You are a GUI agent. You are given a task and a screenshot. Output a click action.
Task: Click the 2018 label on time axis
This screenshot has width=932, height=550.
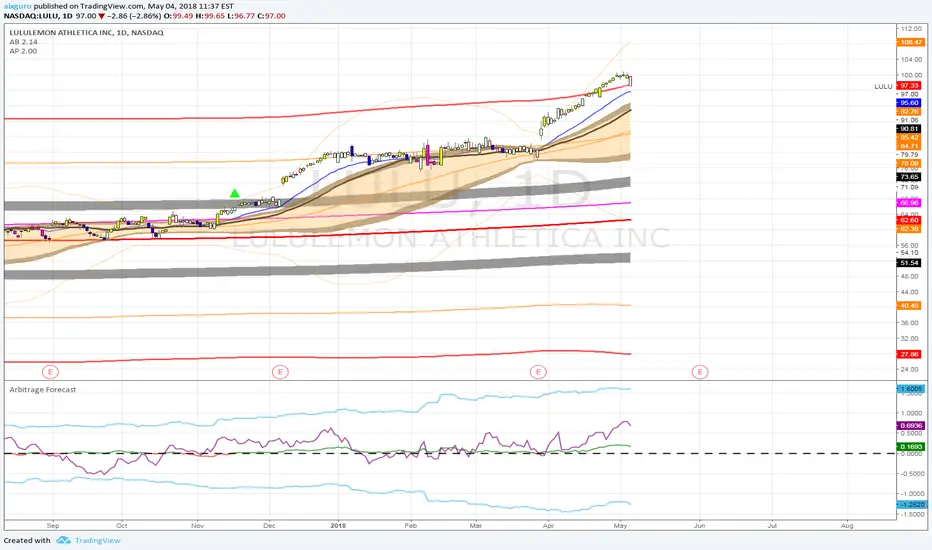click(x=338, y=526)
